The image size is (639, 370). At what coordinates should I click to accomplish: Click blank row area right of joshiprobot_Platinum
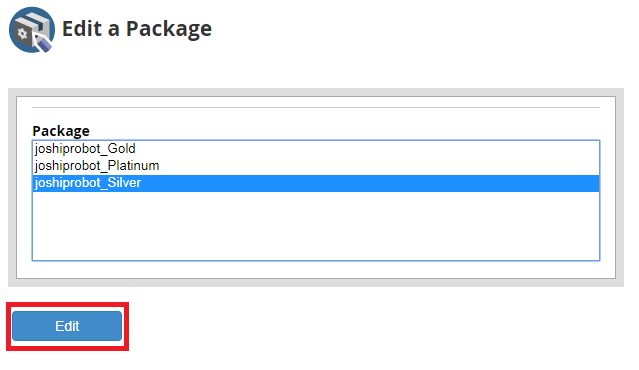click(379, 166)
